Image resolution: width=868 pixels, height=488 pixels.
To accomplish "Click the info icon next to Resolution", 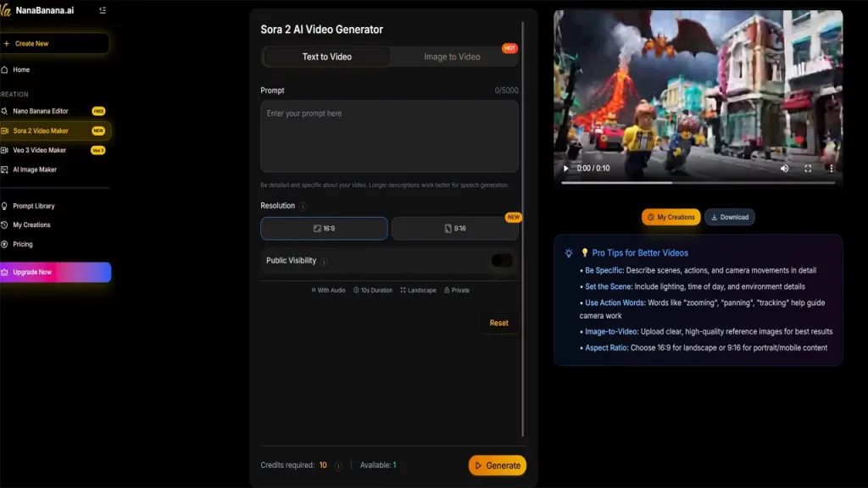I will pyautogui.click(x=303, y=206).
